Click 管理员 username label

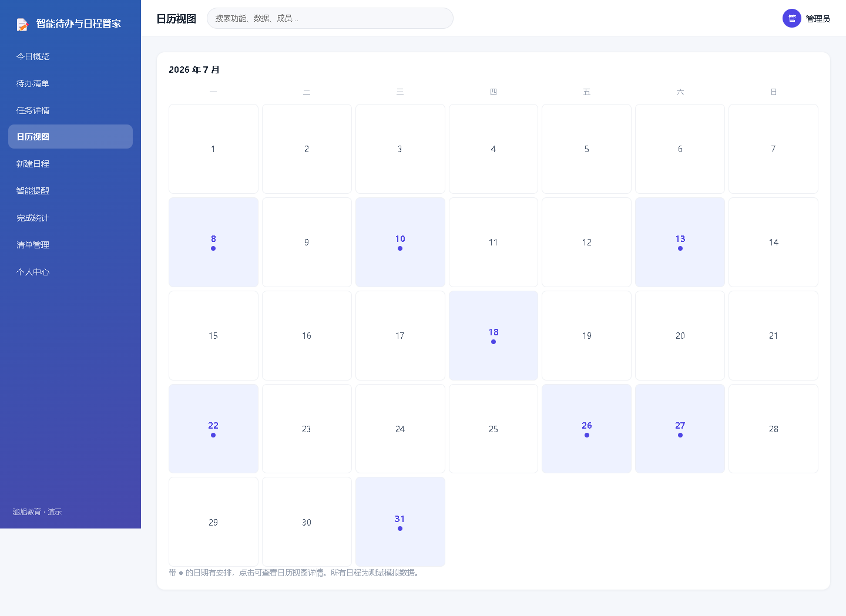(818, 19)
